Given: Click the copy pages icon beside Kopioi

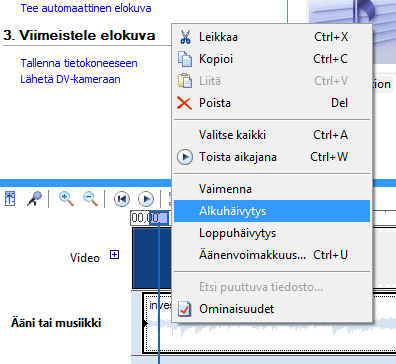Looking at the screenshot, I should tap(185, 59).
